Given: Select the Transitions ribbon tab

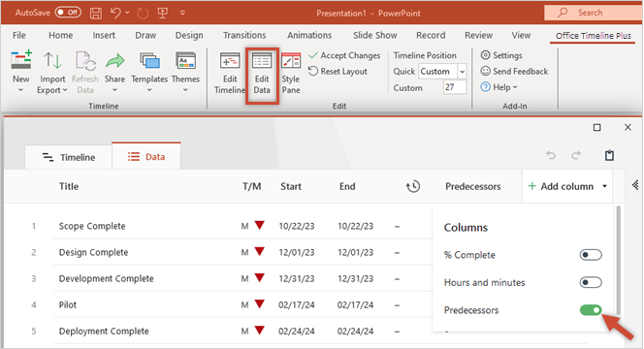Looking at the screenshot, I should click(244, 35).
